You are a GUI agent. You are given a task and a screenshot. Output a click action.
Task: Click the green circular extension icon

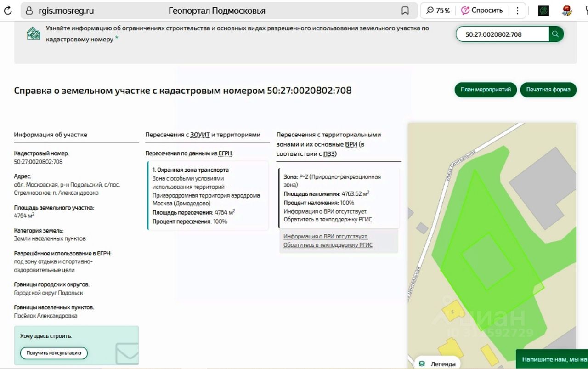click(543, 11)
